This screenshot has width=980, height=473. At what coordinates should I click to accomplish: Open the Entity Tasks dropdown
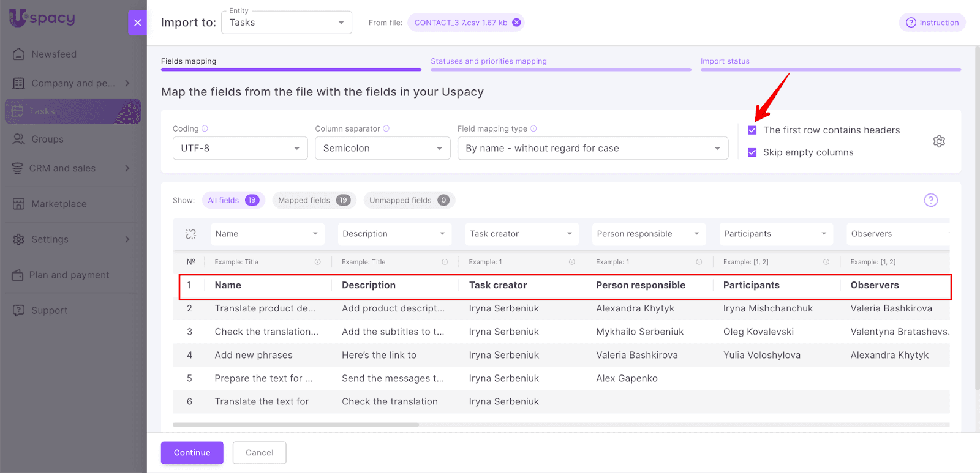tap(286, 23)
